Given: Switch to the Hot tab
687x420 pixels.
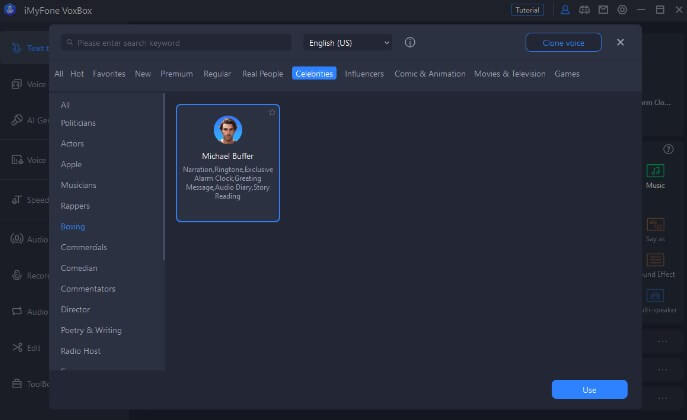Looking at the screenshot, I should pyautogui.click(x=77, y=74).
